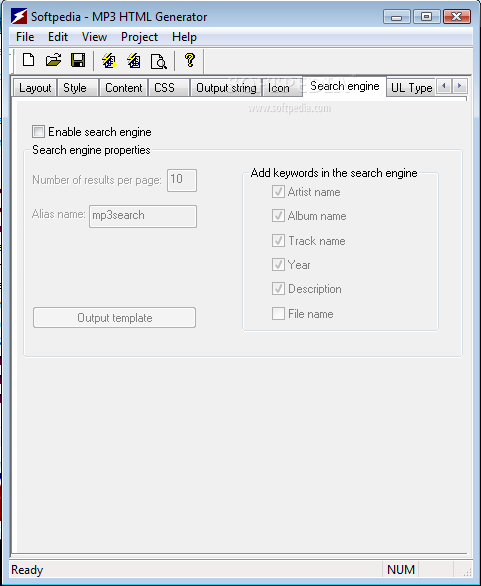This screenshot has height=586, width=481.
Task: Click the application logo icon in the title bar
Action: [19, 16]
